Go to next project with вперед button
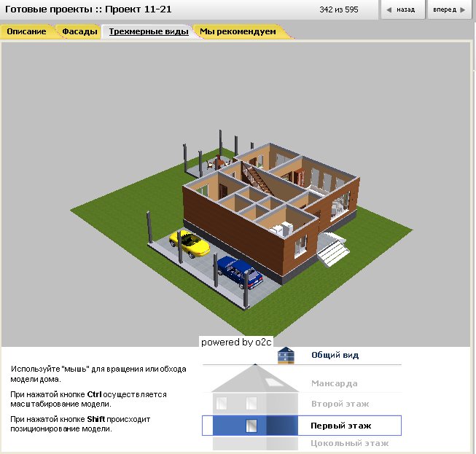Screen dimensions: 476x454 449,9
